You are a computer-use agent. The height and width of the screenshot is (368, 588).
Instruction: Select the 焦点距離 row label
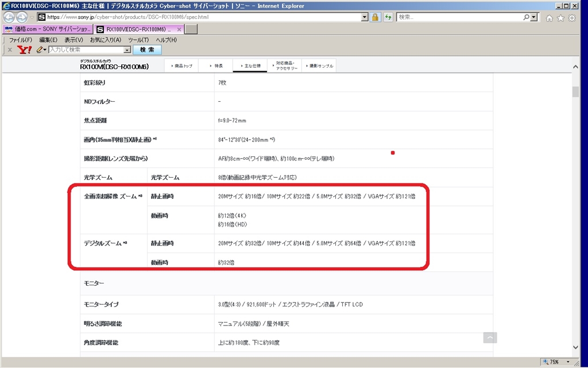click(96, 121)
